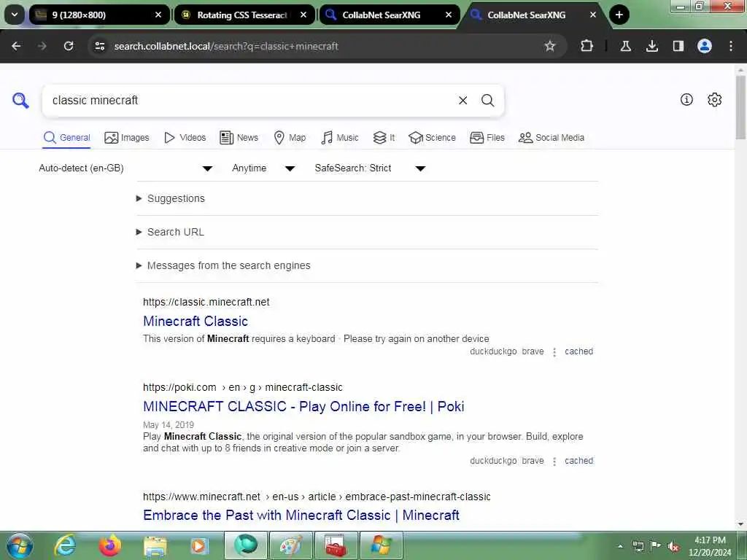Viewport: 747px width, 560px height.
Task: Launch Internet Explorer from taskbar
Action: coord(65,545)
